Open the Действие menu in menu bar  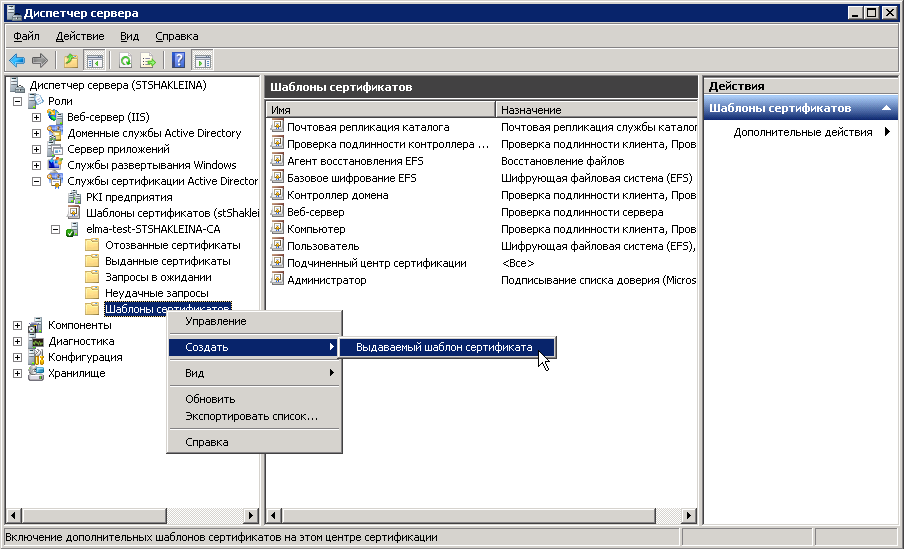(x=80, y=36)
